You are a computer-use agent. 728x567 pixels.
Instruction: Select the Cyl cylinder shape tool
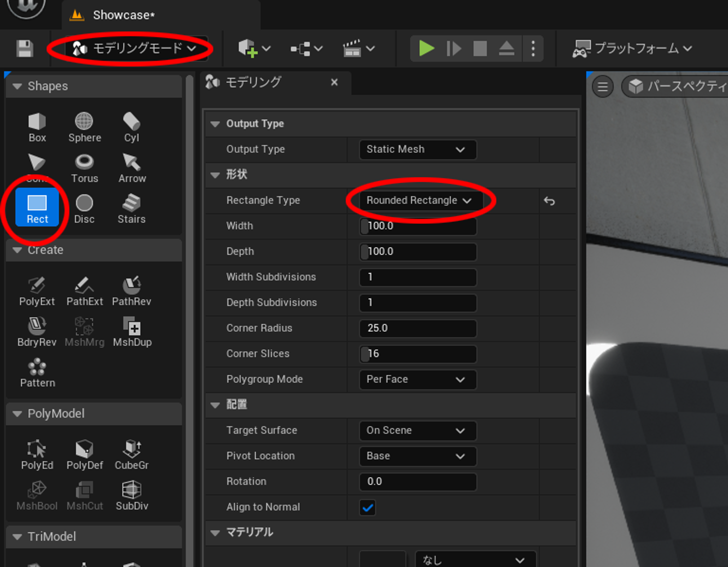[x=132, y=128]
